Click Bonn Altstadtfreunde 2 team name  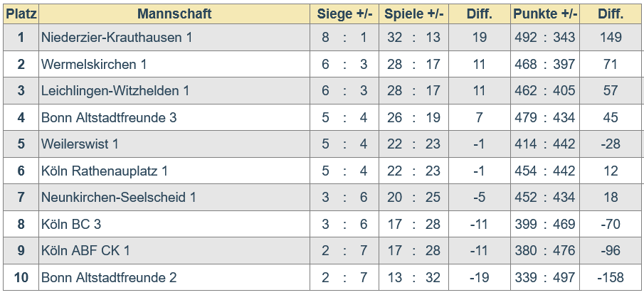[109, 277]
